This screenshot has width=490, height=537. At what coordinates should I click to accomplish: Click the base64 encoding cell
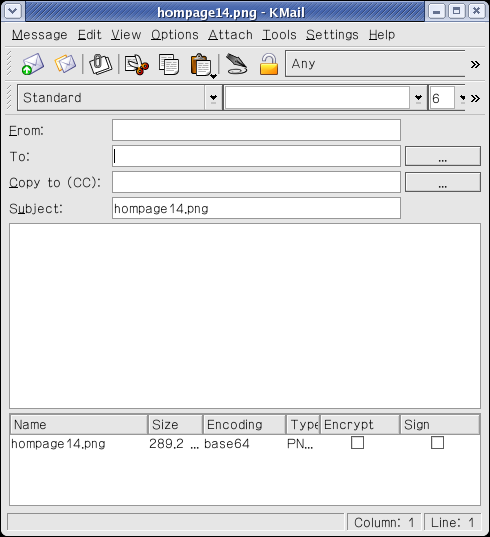pyautogui.click(x=227, y=444)
